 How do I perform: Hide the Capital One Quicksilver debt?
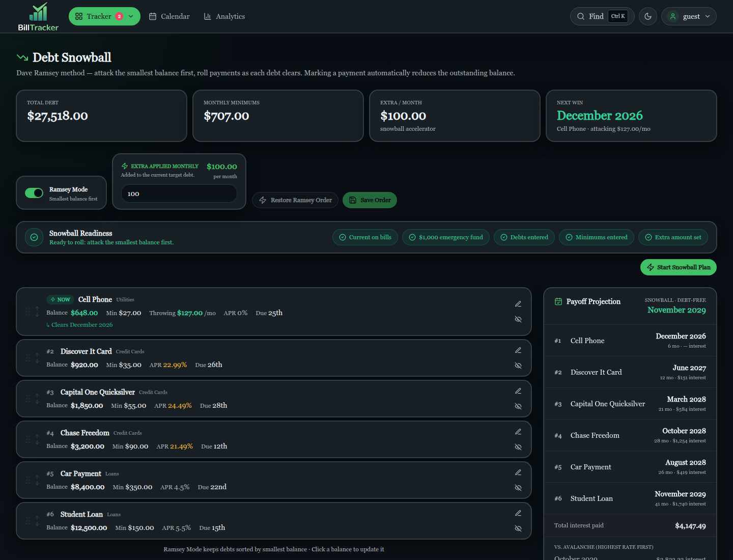(x=518, y=406)
